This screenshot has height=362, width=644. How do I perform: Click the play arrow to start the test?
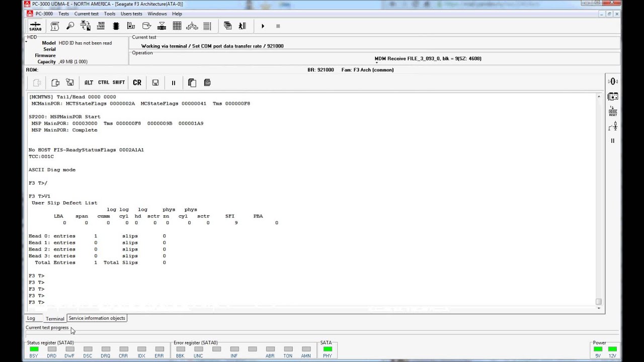[263, 26]
